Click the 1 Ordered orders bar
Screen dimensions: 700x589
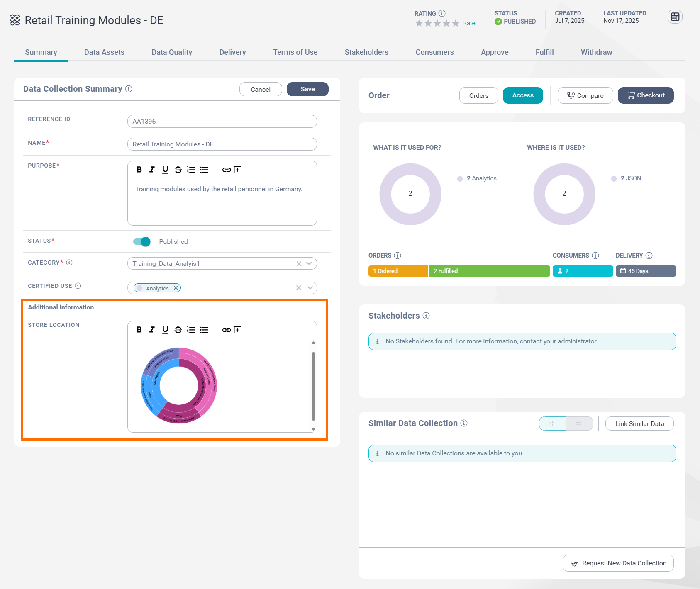point(398,271)
